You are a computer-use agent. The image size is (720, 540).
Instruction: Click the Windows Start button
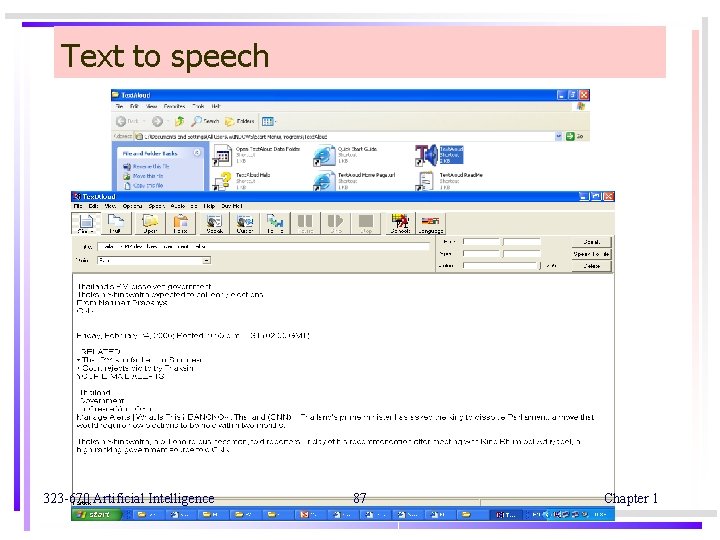coord(96,515)
